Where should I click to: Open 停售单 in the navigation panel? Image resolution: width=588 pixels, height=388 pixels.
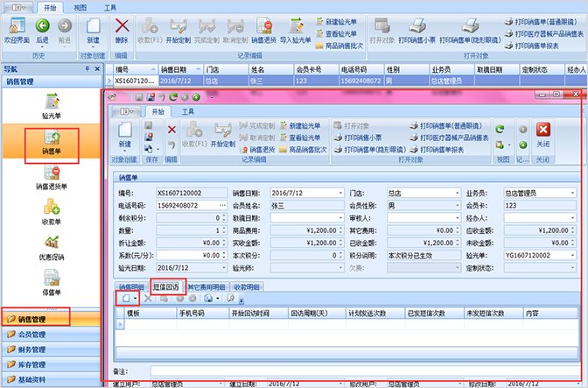click(52, 283)
